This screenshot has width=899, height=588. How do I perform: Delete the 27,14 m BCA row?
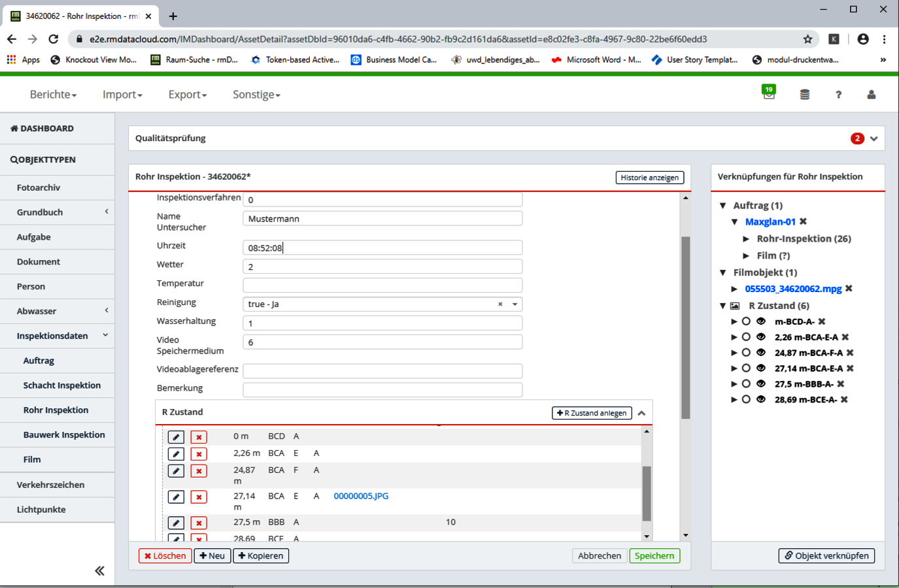[x=199, y=497]
